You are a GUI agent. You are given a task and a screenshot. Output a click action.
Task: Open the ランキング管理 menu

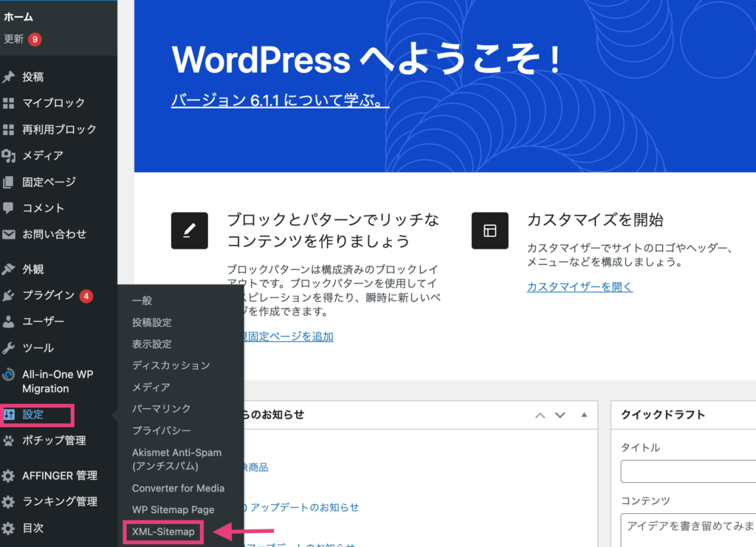click(x=58, y=502)
